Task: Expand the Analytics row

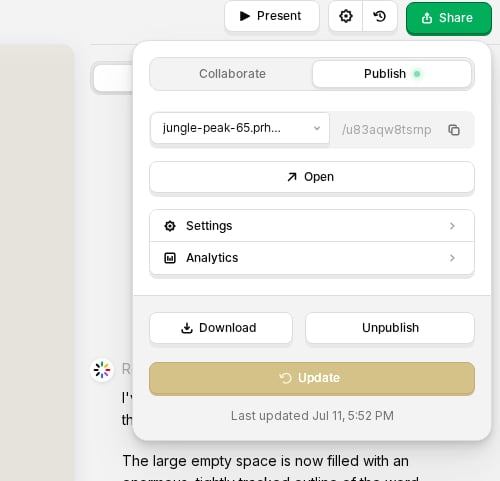Action: [x=312, y=258]
